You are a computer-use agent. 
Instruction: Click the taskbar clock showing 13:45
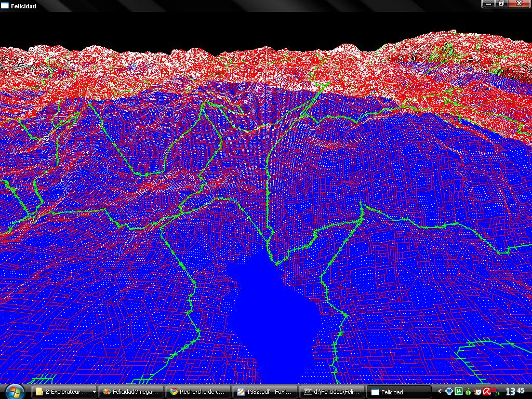[x=514, y=391]
